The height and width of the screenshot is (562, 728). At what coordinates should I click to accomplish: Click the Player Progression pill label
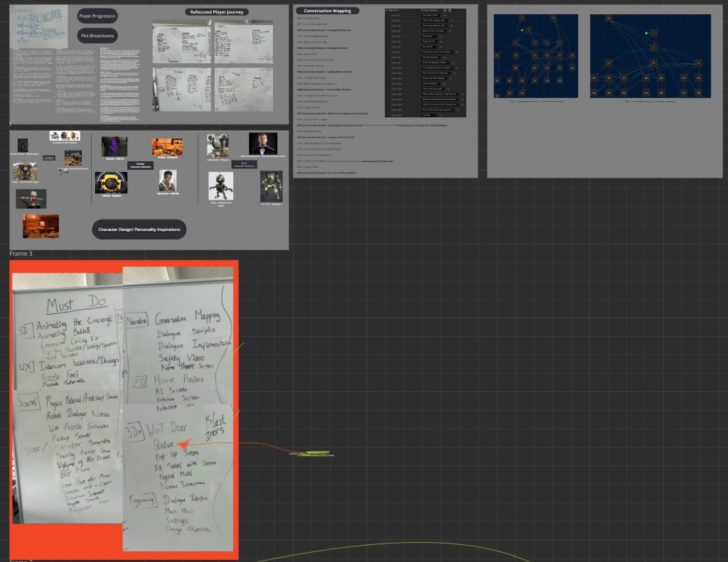coord(97,16)
